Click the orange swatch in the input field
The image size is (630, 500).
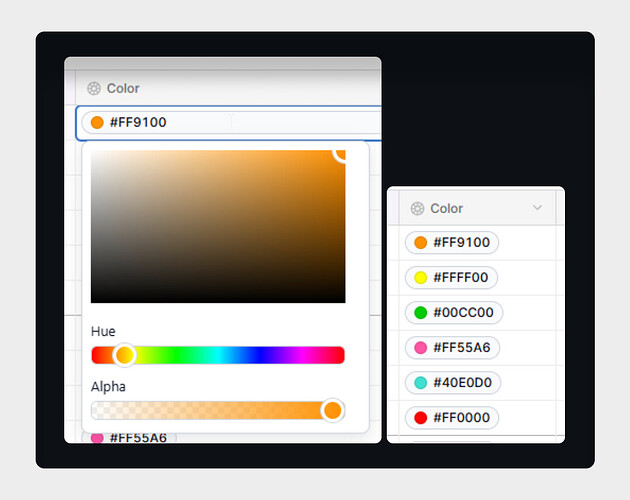tap(97, 122)
